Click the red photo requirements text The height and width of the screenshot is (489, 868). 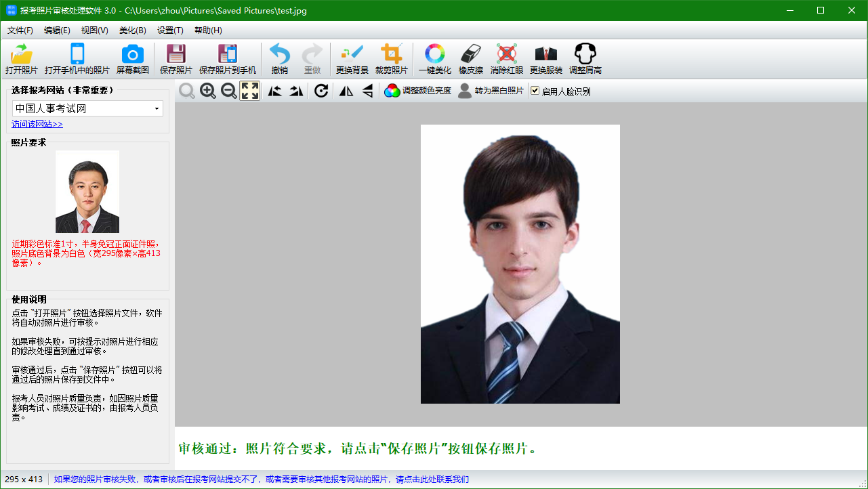click(x=87, y=253)
